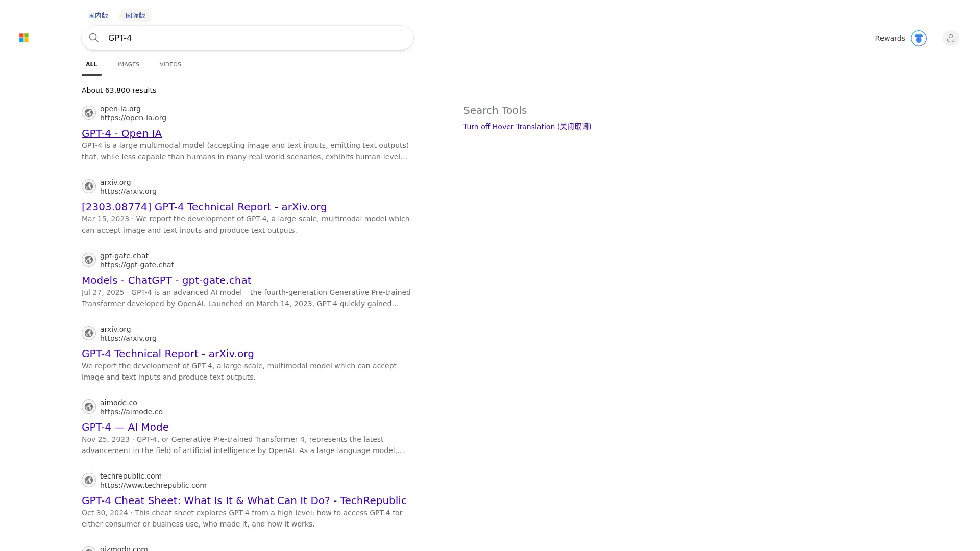The height and width of the screenshot is (551, 980).
Task: Open GPT-4 Technical Report - arXiv.org link
Action: [x=168, y=354]
